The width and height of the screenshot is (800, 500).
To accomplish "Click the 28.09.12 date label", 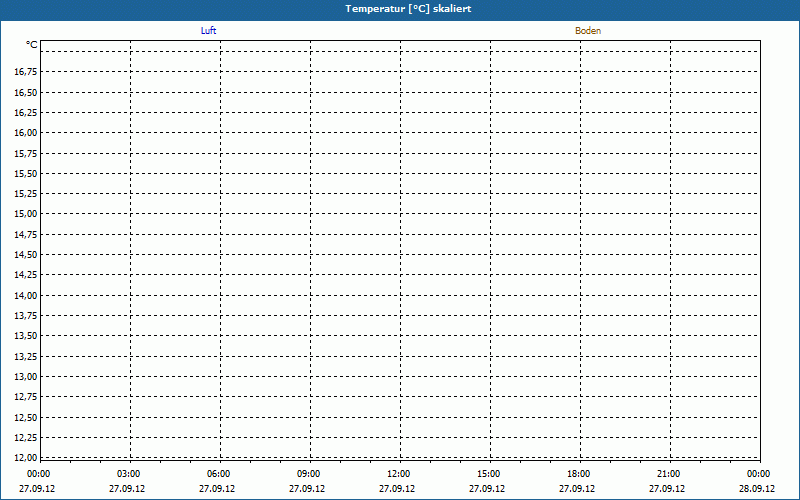I will (x=757, y=488).
